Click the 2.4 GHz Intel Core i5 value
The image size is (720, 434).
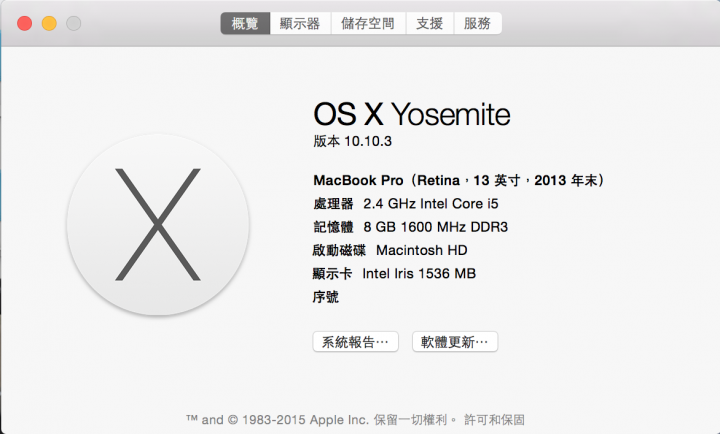point(431,203)
